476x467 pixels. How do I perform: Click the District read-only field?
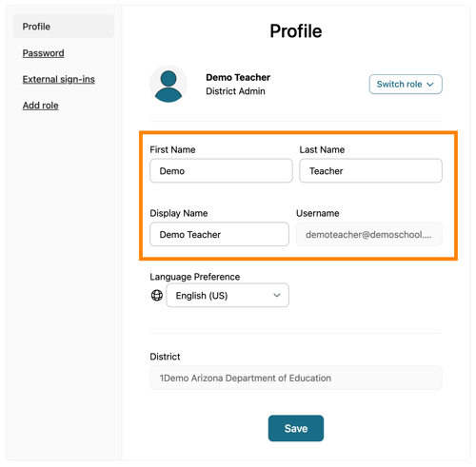(x=296, y=378)
